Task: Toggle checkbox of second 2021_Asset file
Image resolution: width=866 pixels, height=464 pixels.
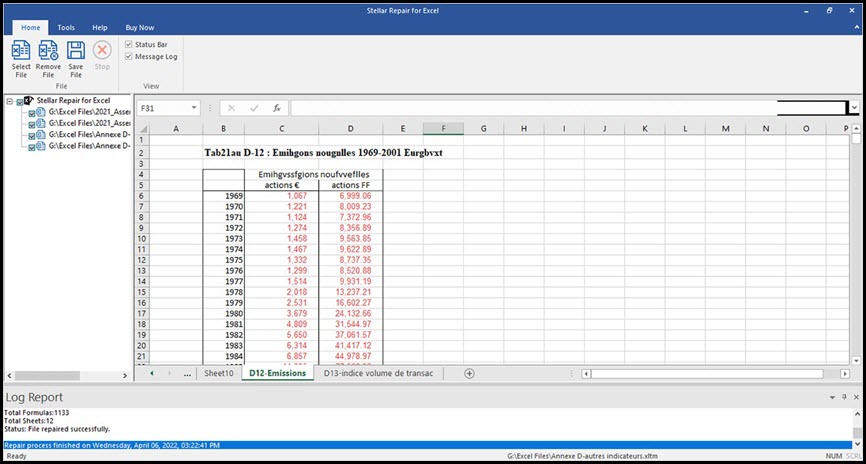Action: pos(31,124)
